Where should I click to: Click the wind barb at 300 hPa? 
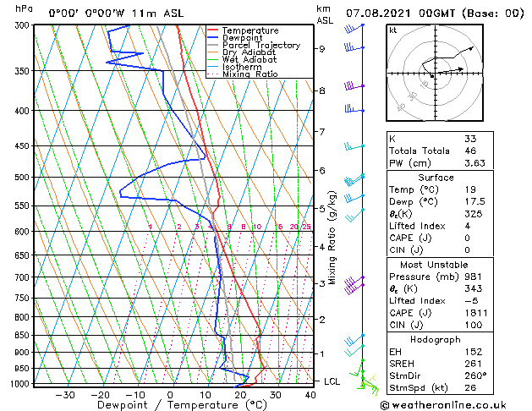pyautogui.click(x=354, y=28)
